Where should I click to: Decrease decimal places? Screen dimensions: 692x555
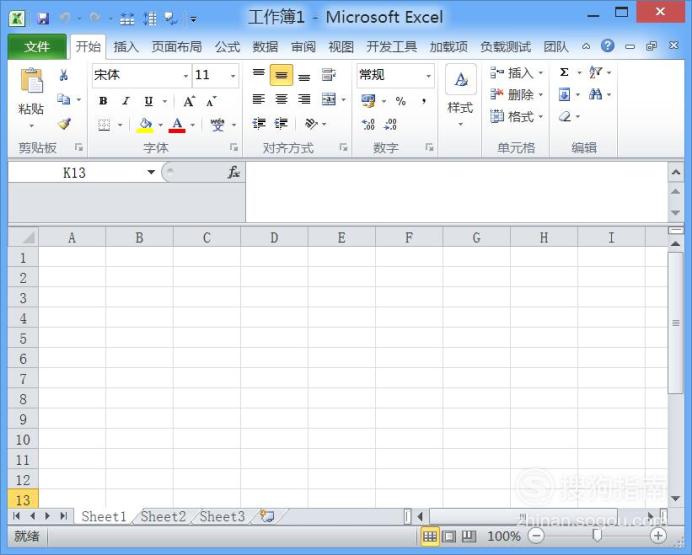click(391, 124)
